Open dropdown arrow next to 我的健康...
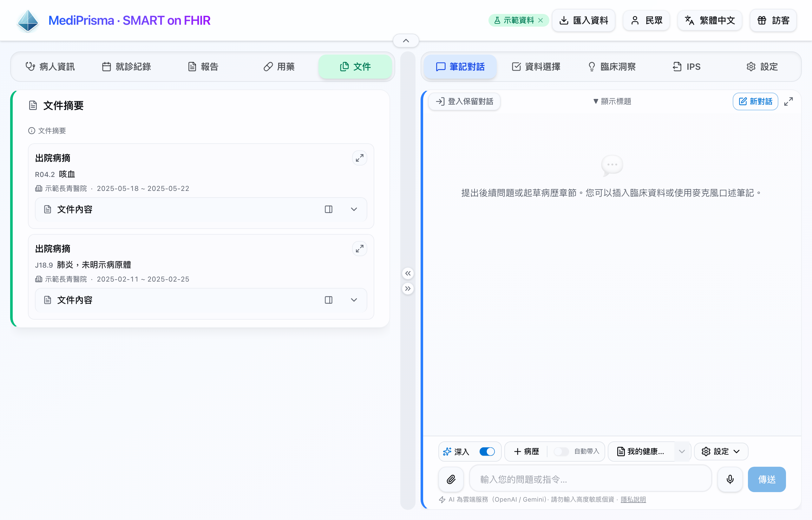The width and height of the screenshot is (812, 520). [x=682, y=452]
